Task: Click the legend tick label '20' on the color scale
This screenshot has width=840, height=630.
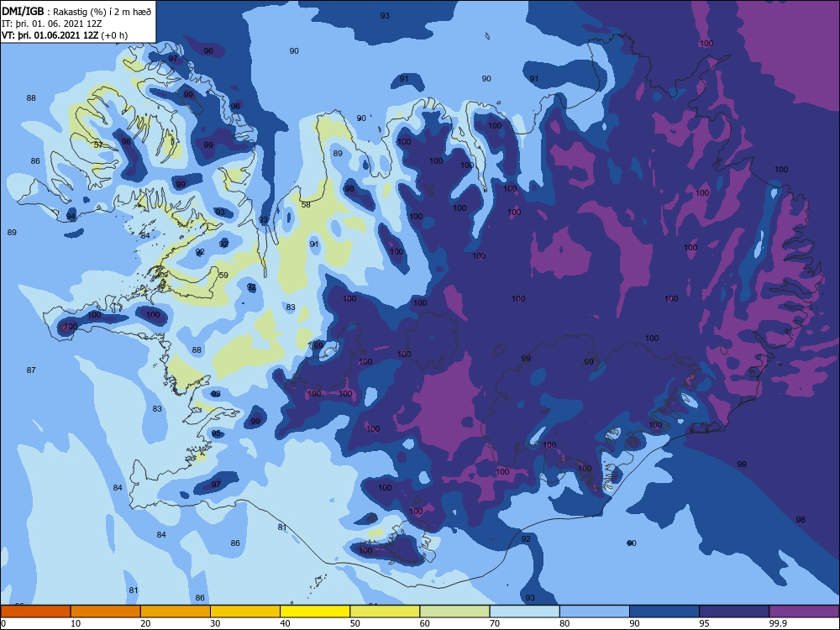Action: [145, 623]
